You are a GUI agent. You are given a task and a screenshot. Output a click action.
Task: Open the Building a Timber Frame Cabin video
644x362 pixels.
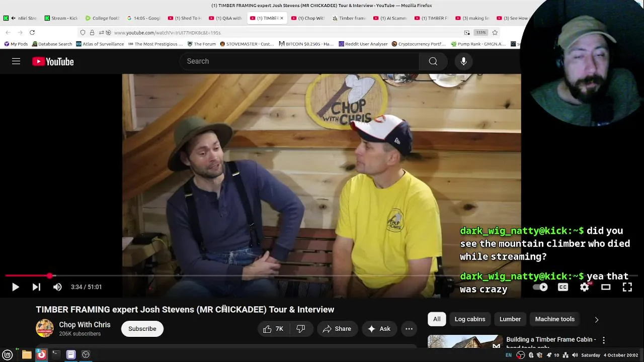551,340
